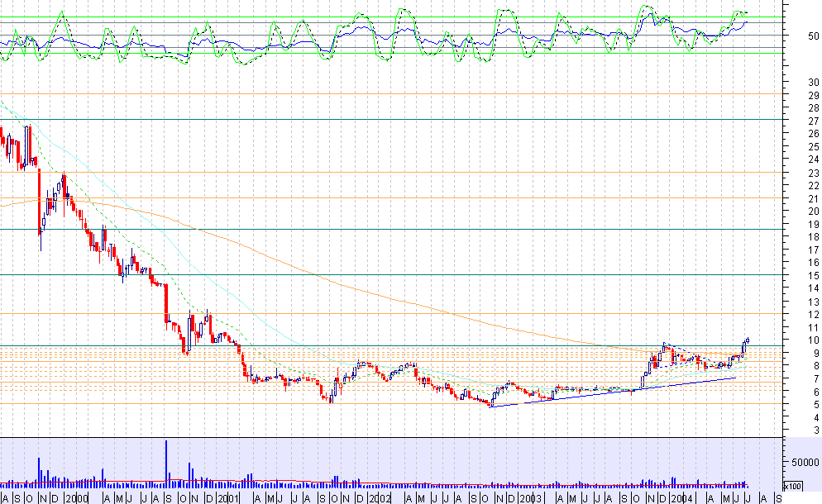Select price label 14 on price axis
The width and height of the screenshot is (822, 504).
coord(814,288)
